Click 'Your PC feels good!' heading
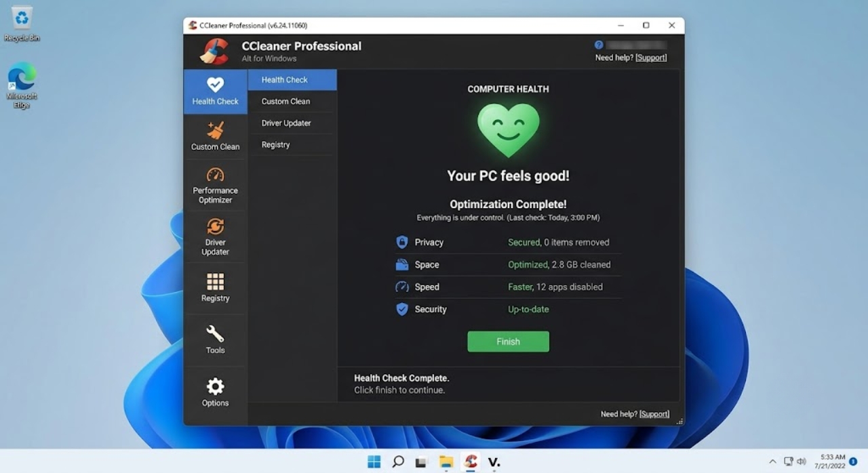The width and height of the screenshot is (868, 473). [508, 176]
